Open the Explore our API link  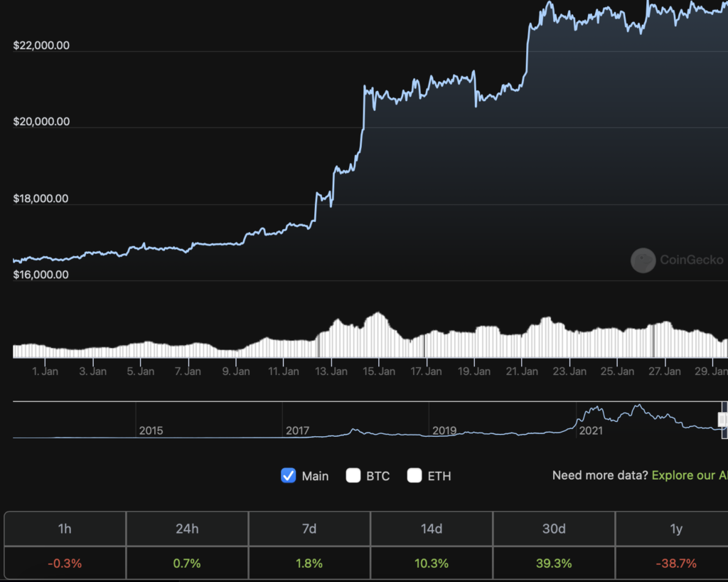click(690, 475)
